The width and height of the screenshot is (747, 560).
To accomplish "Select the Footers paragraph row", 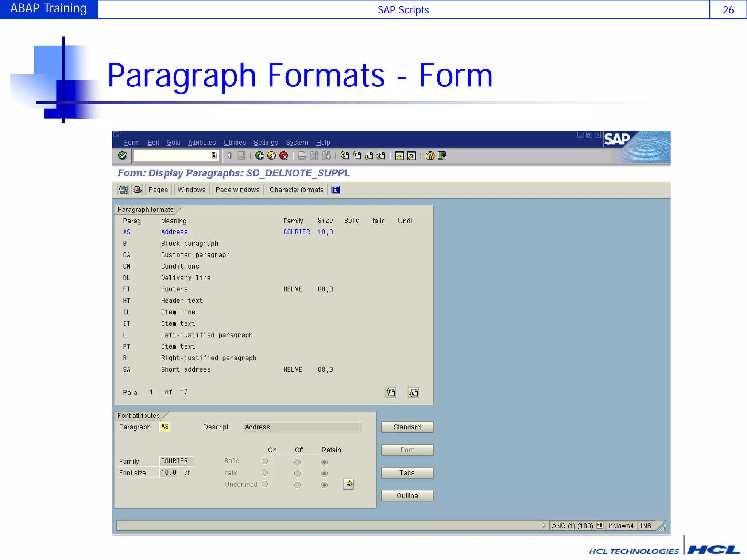I will click(x=174, y=289).
